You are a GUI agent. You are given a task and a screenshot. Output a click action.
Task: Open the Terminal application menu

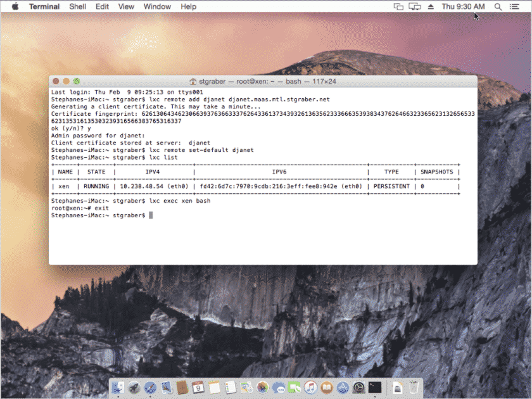(x=44, y=6)
